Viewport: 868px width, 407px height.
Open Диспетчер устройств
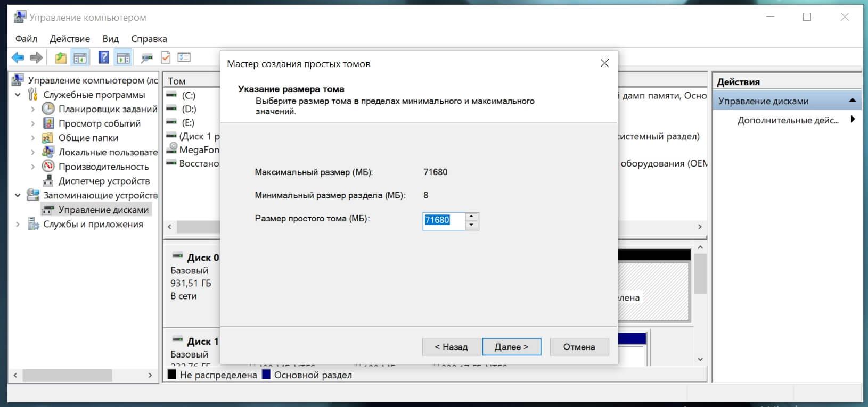[96, 181]
